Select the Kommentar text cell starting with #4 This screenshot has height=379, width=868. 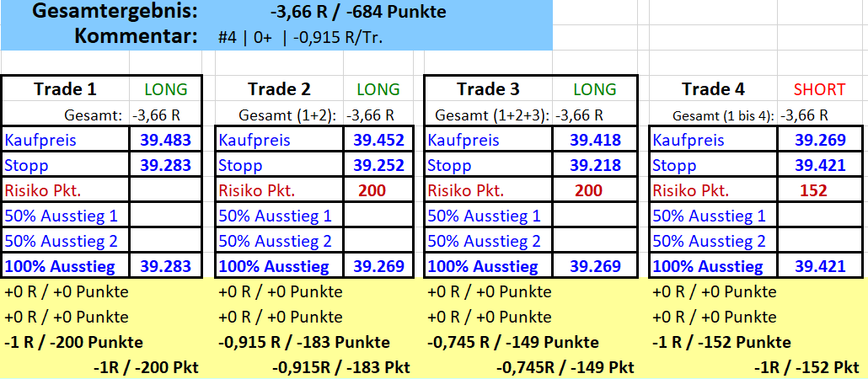(x=300, y=37)
